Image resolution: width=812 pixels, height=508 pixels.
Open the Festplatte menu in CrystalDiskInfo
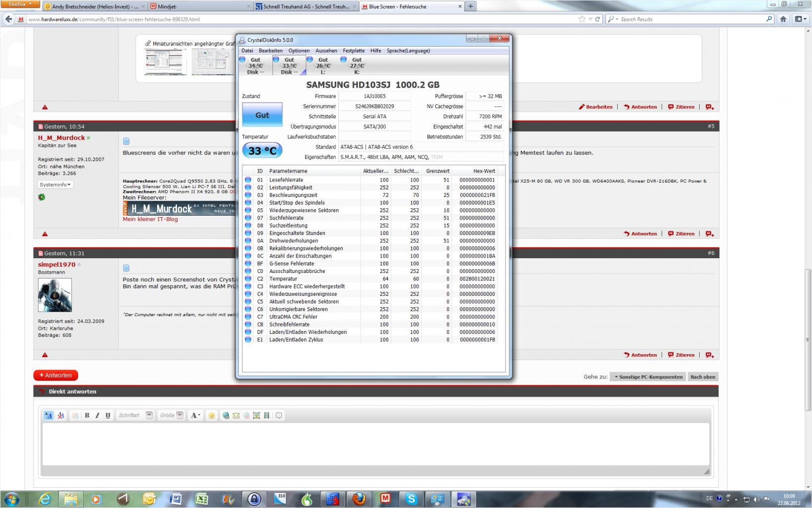(x=354, y=50)
